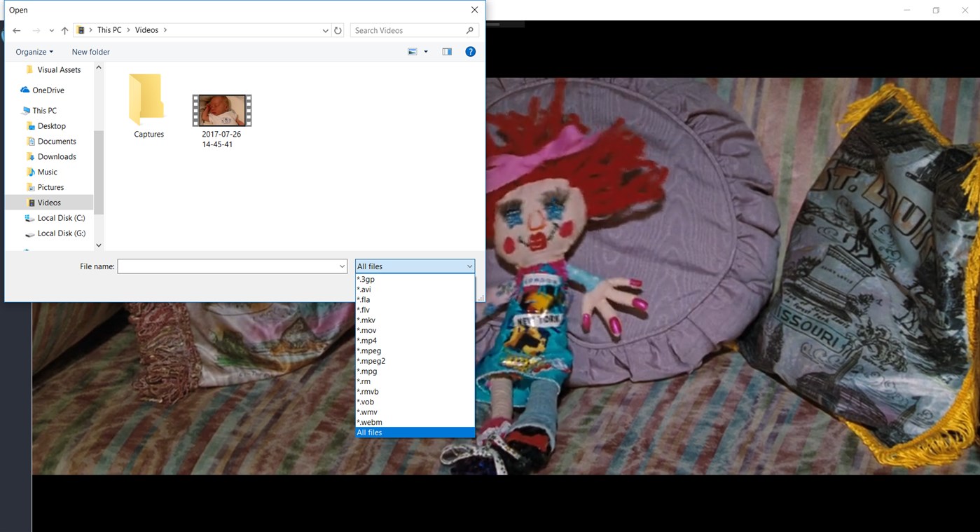Click the New folder button
The width and height of the screenshot is (980, 532).
click(x=90, y=51)
